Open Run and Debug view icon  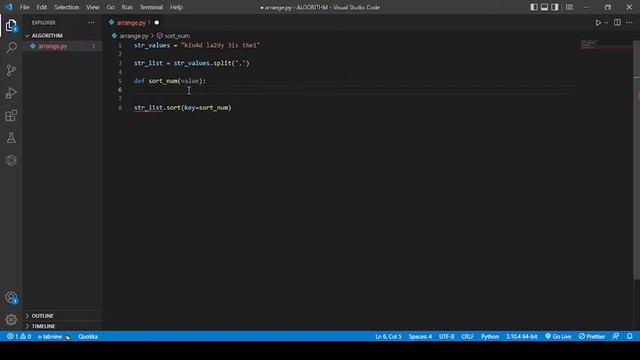pos(11,93)
